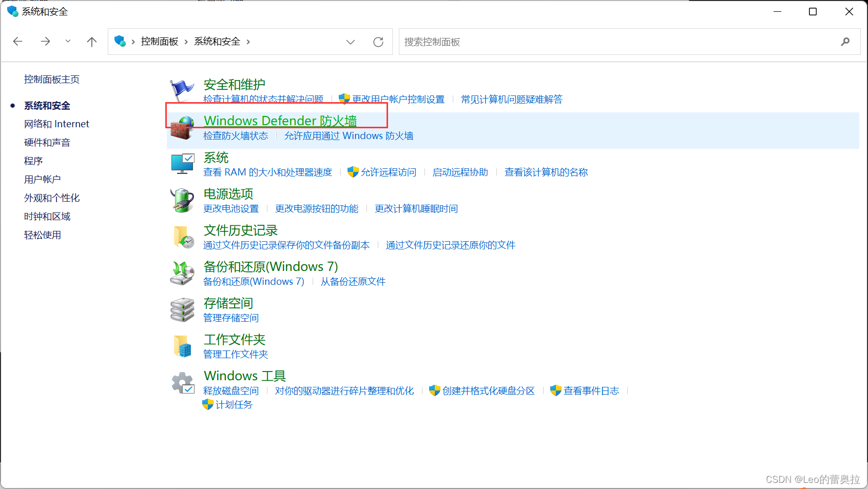Expand the address bar history dropdown
This screenshot has height=489, width=868.
click(351, 42)
